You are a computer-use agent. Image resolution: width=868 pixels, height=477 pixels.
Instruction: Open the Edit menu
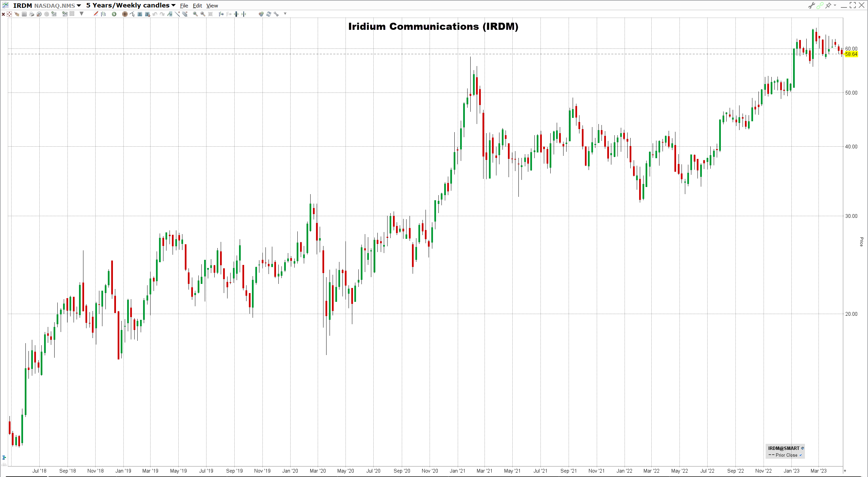click(197, 6)
